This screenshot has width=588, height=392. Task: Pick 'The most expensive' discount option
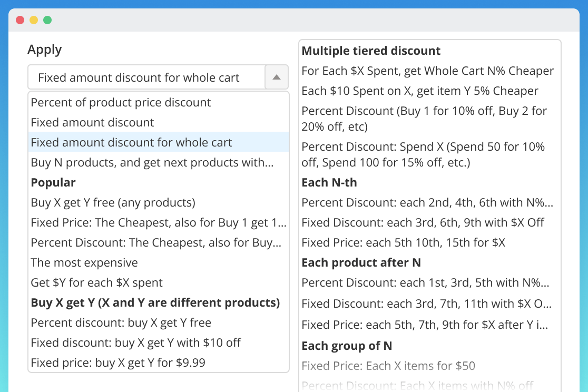84,262
